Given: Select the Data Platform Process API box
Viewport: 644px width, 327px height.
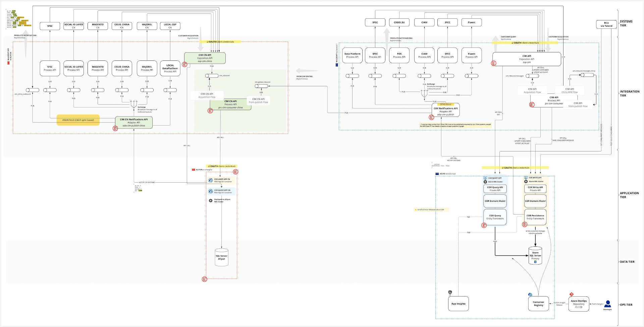Looking at the screenshot, I should [x=352, y=55].
